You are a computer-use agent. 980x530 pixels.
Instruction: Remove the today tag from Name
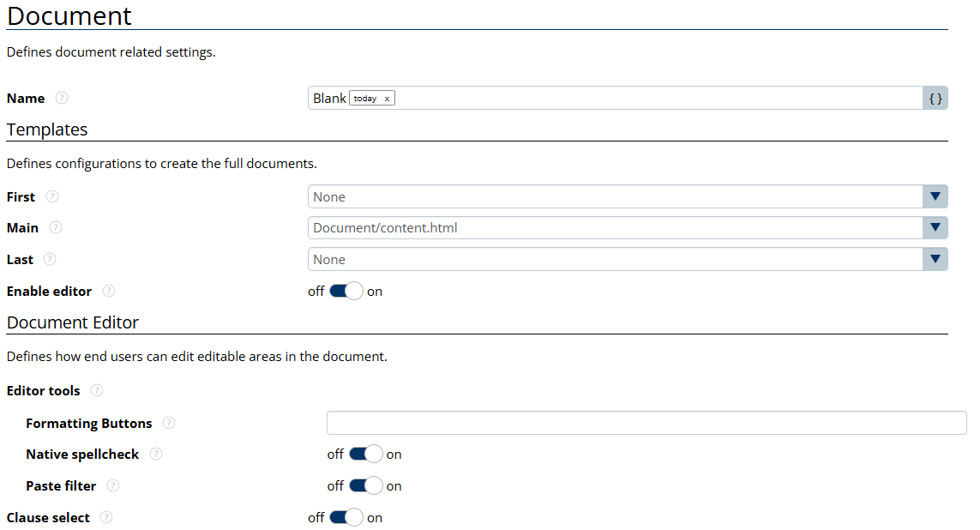[x=387, y=99]
